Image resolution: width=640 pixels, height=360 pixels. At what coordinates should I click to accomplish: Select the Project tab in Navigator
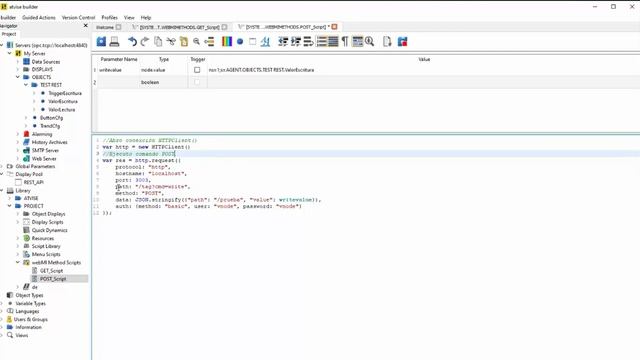click(9, 34)
